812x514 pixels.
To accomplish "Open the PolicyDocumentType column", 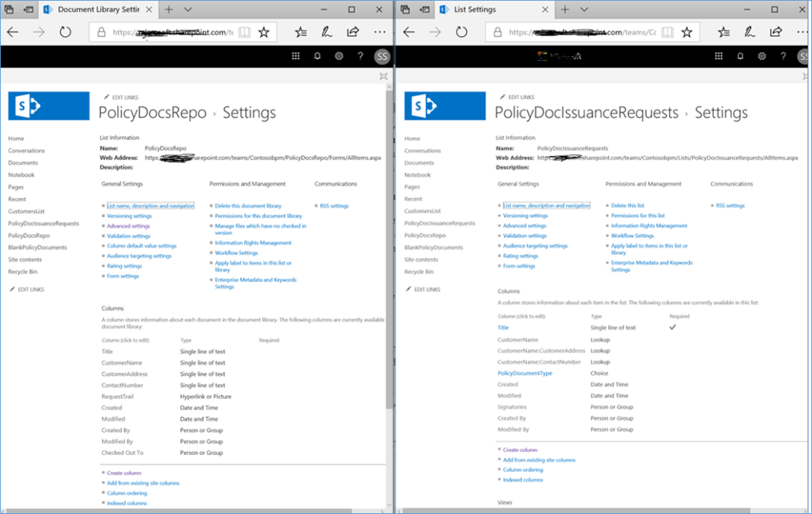I will pyautogui.click(x=525, y=374).
